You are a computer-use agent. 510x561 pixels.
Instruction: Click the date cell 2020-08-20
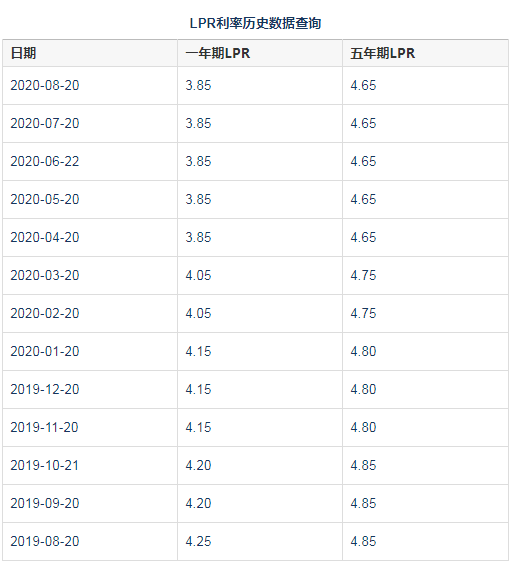45,85
